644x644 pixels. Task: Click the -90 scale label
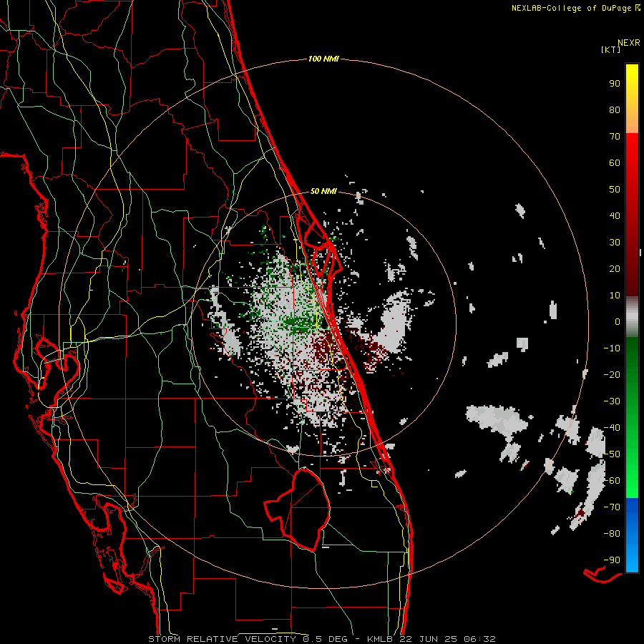pos(612,560)
